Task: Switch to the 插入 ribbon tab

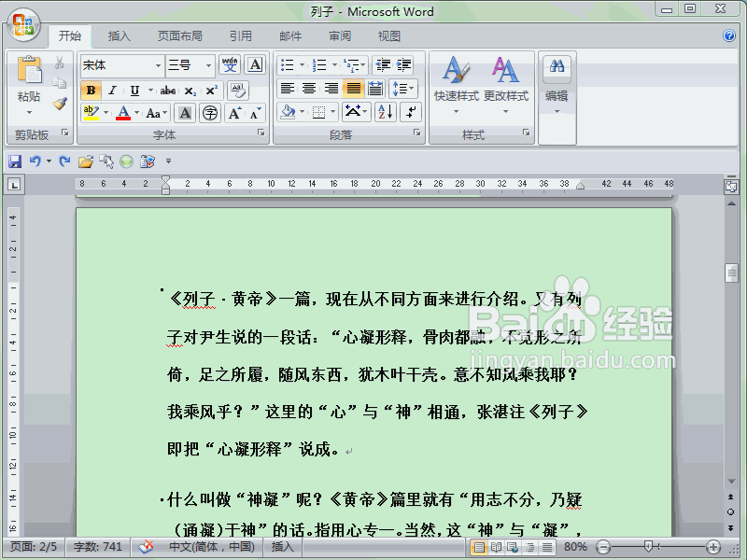Action: pos(119,35)
